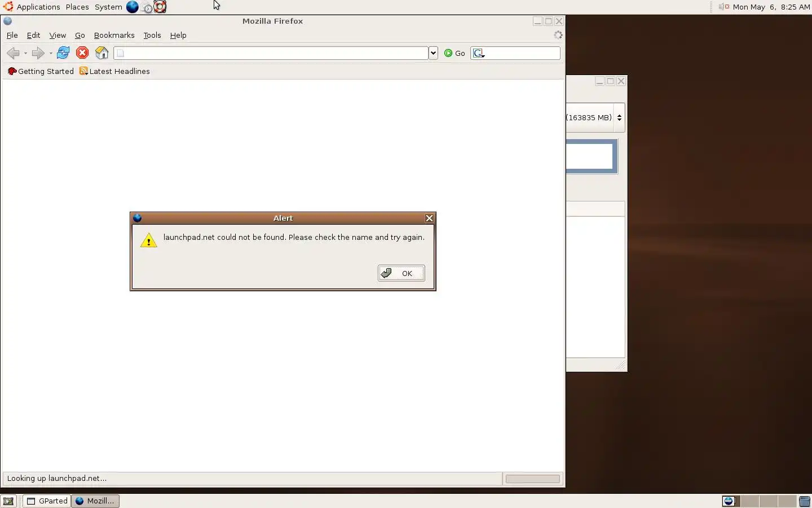The height and width of the screenshot is (508, 812).
Task: Switch to GParted in the taskbar
Action: pyautogui.click(x=47, y=501)
